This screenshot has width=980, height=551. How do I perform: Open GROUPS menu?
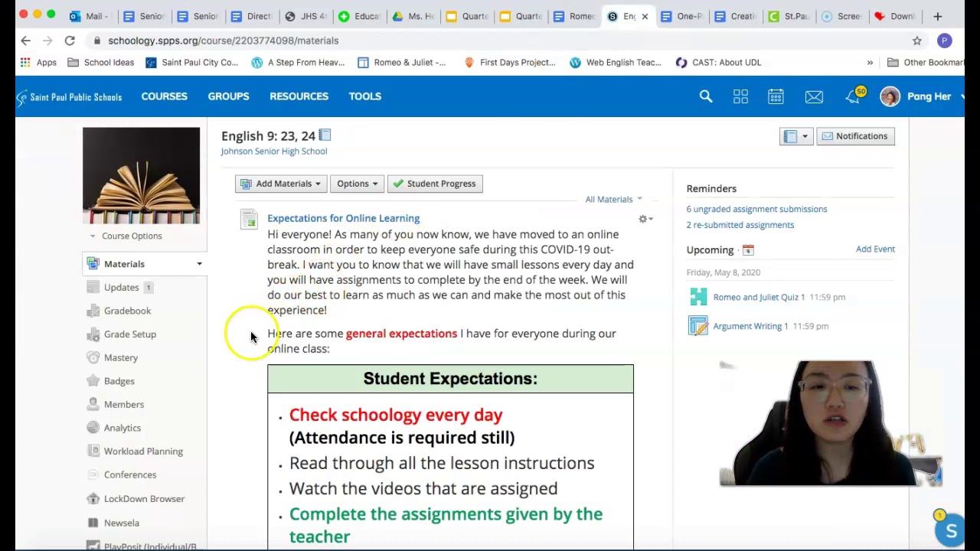[x=228, y=96]
